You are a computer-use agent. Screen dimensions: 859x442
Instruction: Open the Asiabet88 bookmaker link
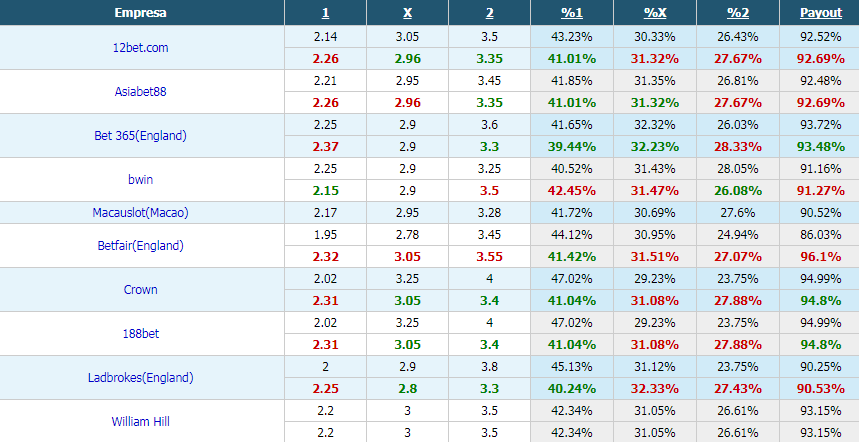140,91
